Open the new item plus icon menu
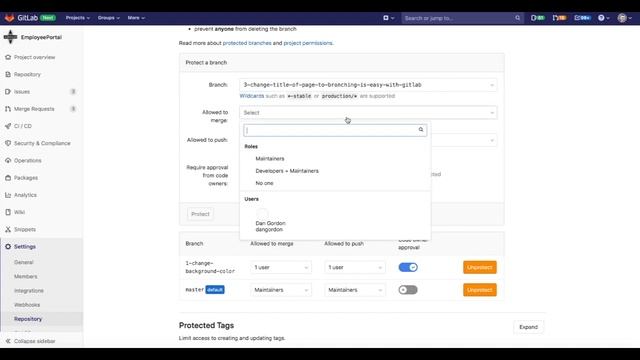 [388, 18]
